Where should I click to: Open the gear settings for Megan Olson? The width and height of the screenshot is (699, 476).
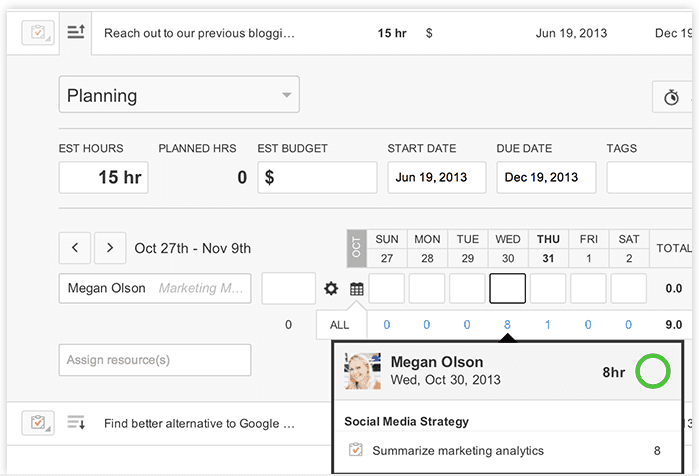click(331, 289)
